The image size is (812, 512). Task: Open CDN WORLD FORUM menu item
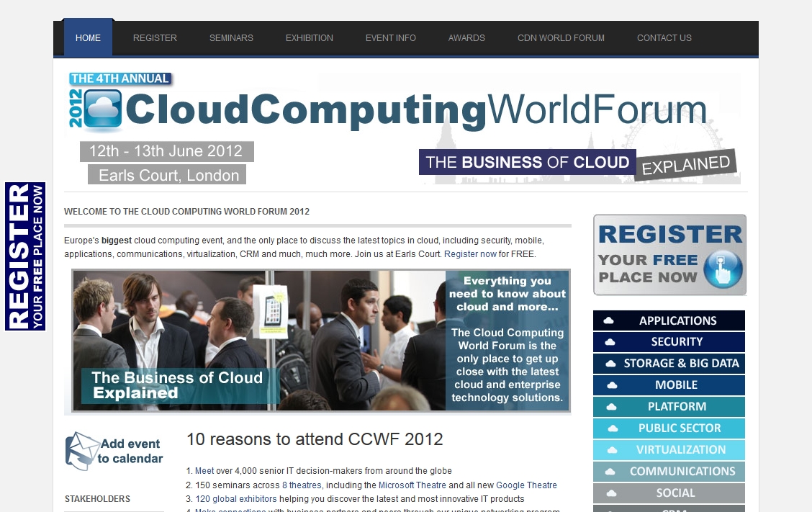point(561,38)
